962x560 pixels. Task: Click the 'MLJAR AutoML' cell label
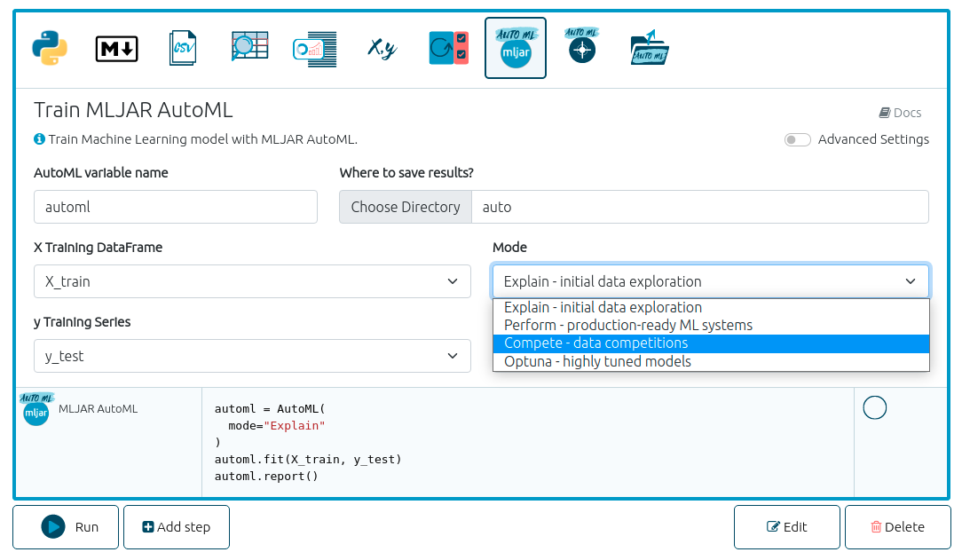tap(99, 409)
